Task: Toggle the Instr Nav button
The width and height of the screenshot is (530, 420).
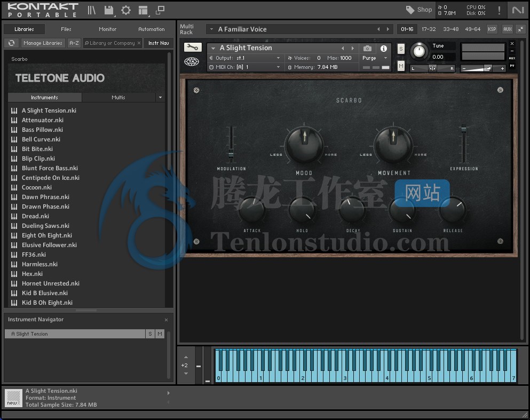Action: (x=159, y=43)
